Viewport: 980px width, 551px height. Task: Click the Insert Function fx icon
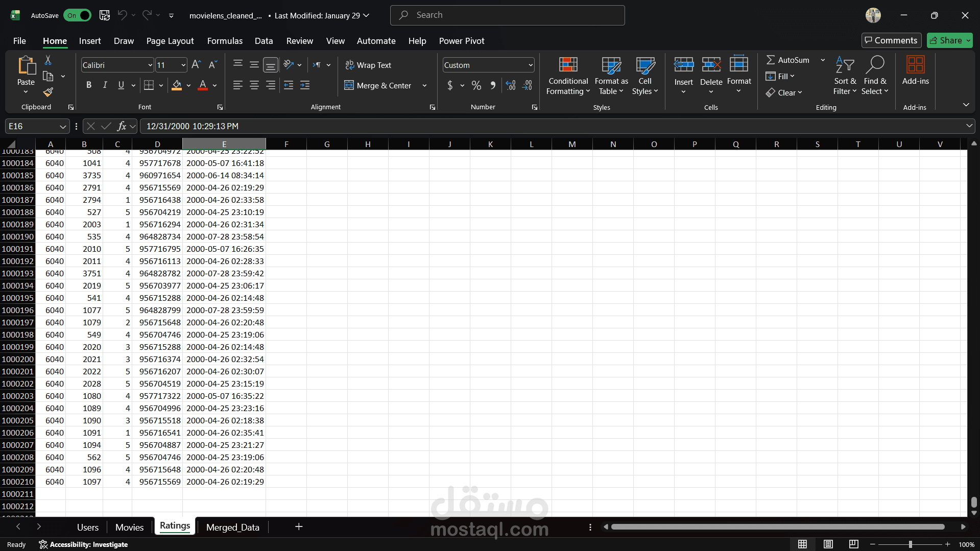(x=122, y=126)
